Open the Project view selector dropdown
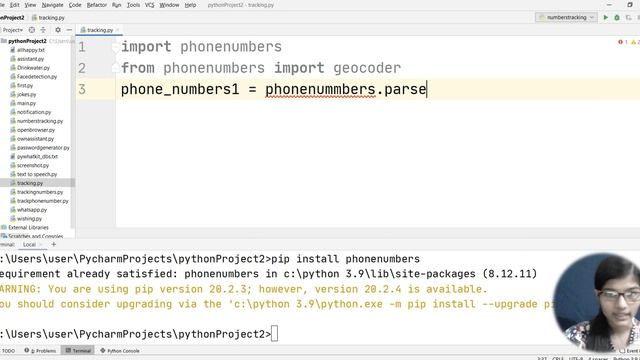 13,30
